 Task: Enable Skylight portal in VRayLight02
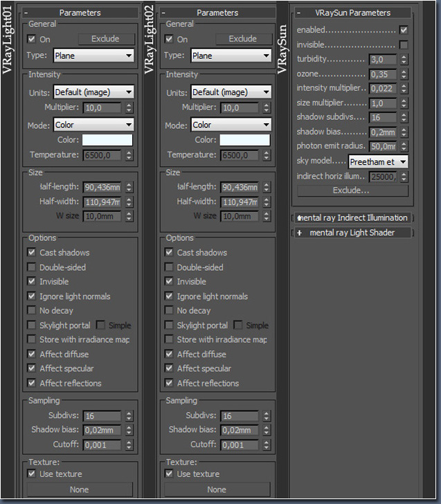pyautogui.click(x=170, y=325)
